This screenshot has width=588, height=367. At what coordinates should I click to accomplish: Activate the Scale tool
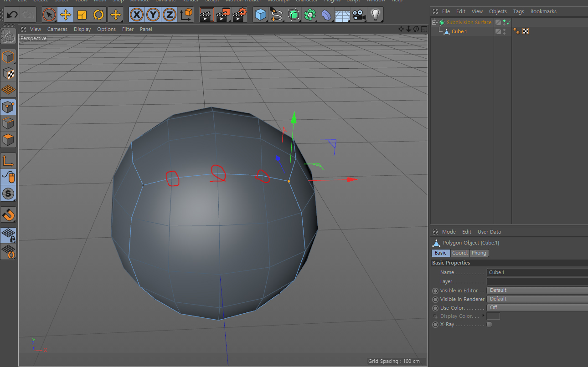click(82, 15)
